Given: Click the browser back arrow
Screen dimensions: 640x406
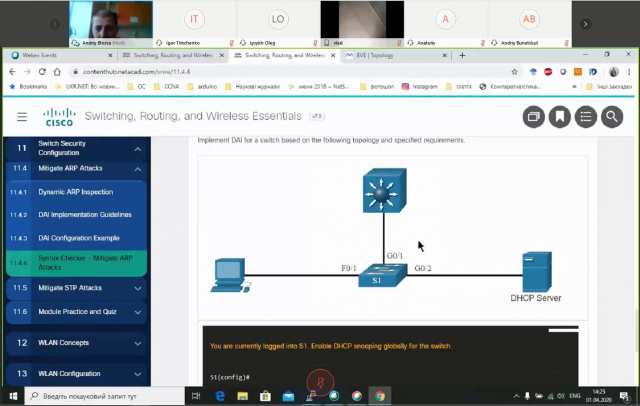Looking at the screenshot, I should (x=11, y=72).
